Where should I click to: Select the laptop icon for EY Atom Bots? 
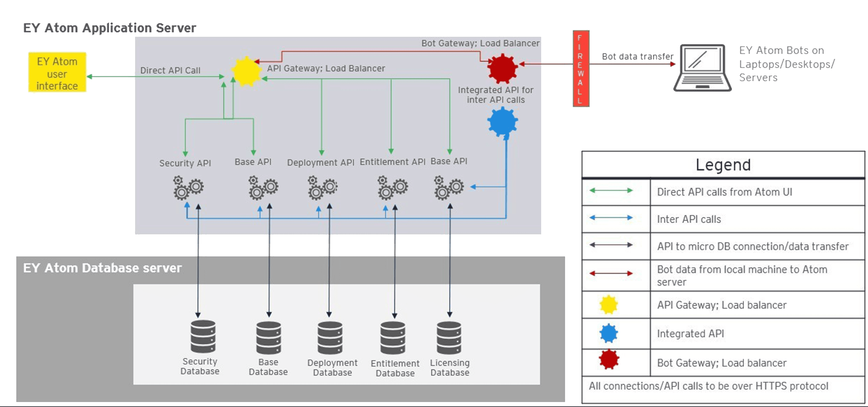click(x=703, y=68)
